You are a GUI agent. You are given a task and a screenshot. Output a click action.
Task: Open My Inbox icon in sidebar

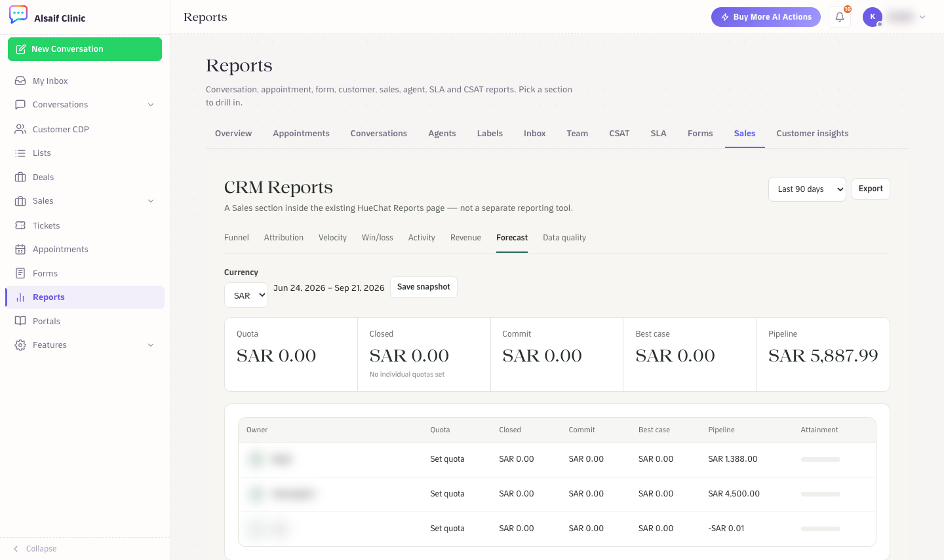(x=20, y=81)
